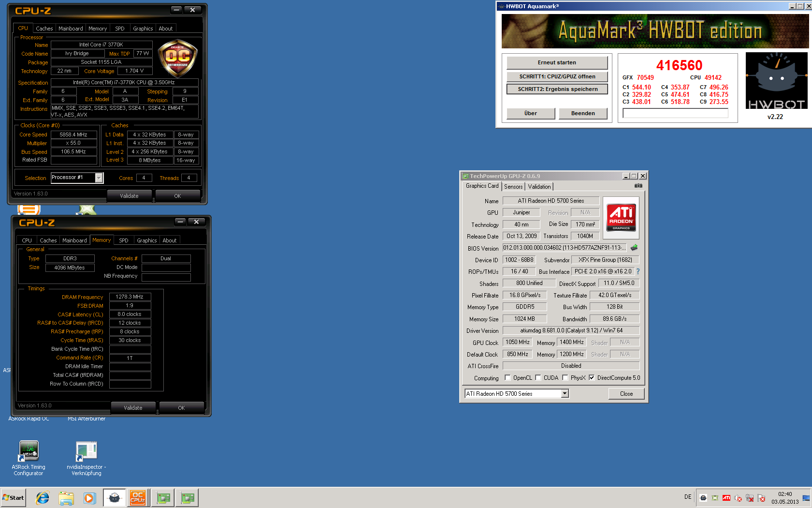
Task: Click the green X tray icon
Action: [715, 498]
